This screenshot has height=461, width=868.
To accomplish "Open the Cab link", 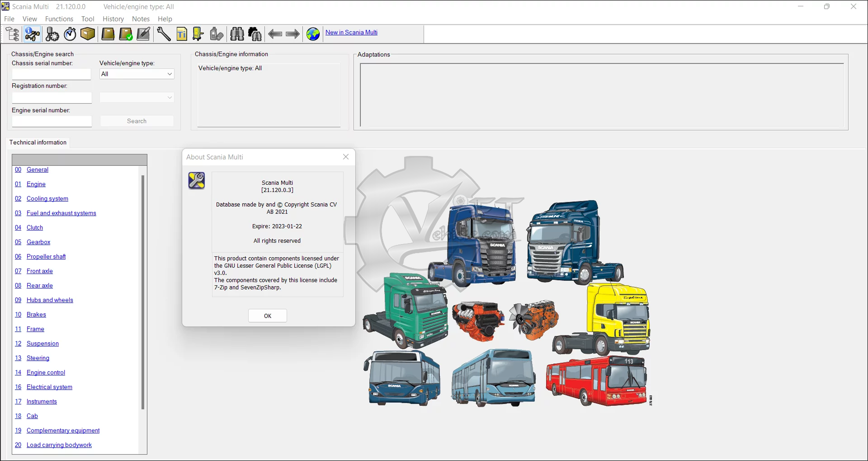I will click(x=32, y=415).
